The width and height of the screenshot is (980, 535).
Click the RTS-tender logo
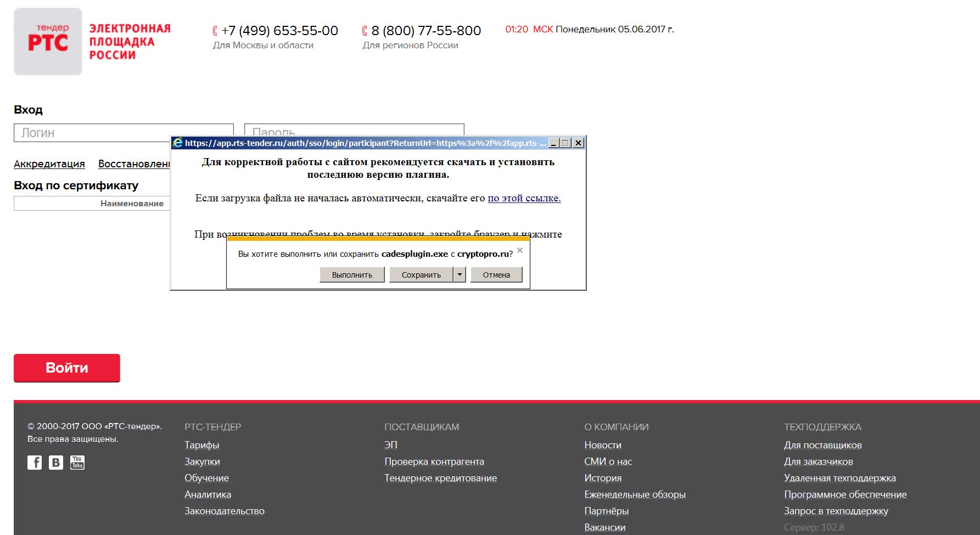[48, 42]
